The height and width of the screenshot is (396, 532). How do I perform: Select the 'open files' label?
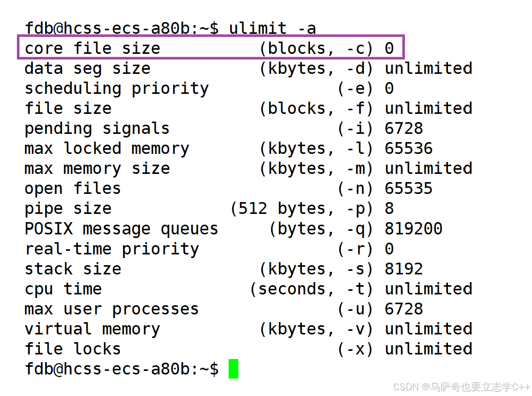pos(73,189)
